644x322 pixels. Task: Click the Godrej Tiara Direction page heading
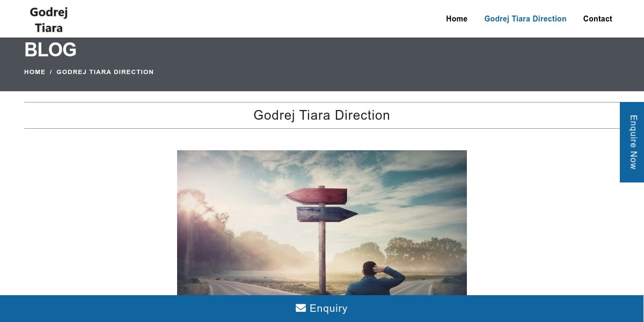322,115
